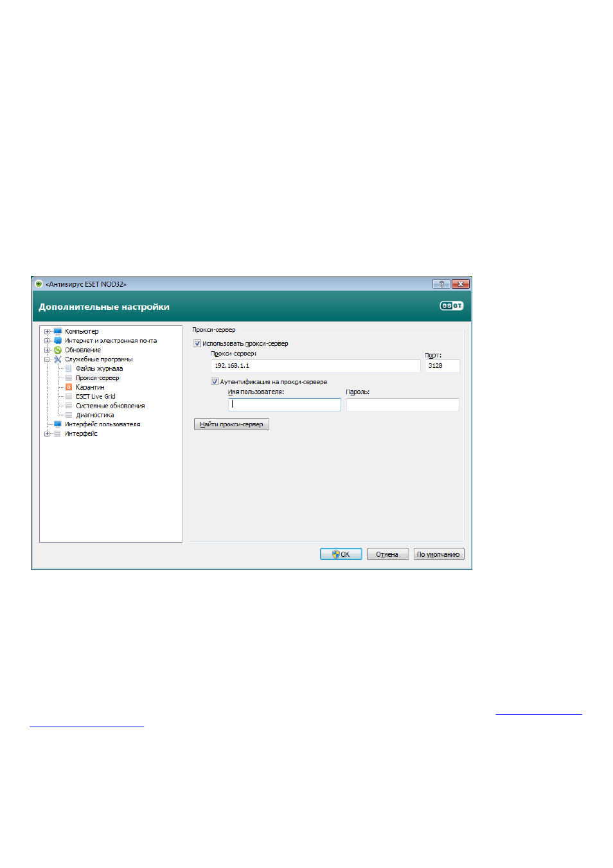Select Прокси-сервер in the settings tree

coord(98,378)
